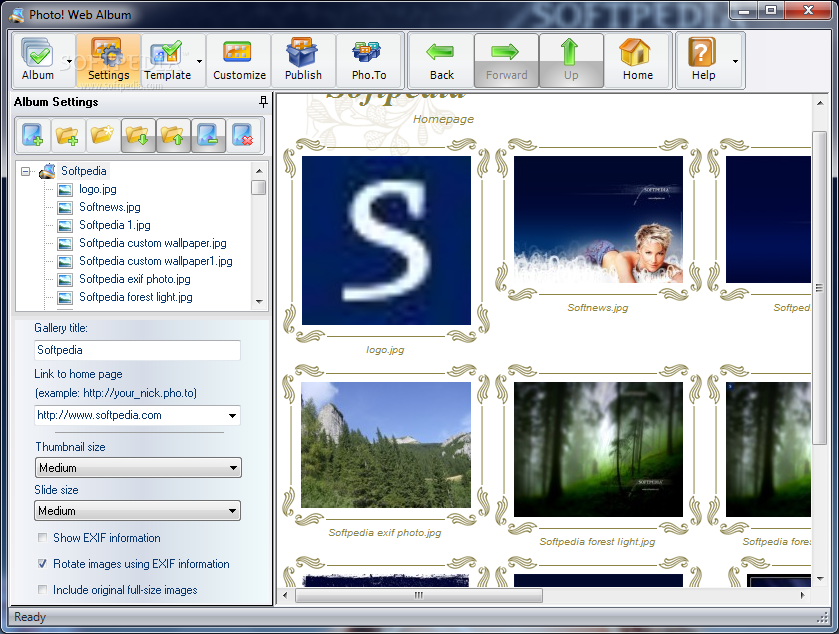The image size is (839, 634).
Task: Click the new folder star icon
Action: tap(102, 135)
